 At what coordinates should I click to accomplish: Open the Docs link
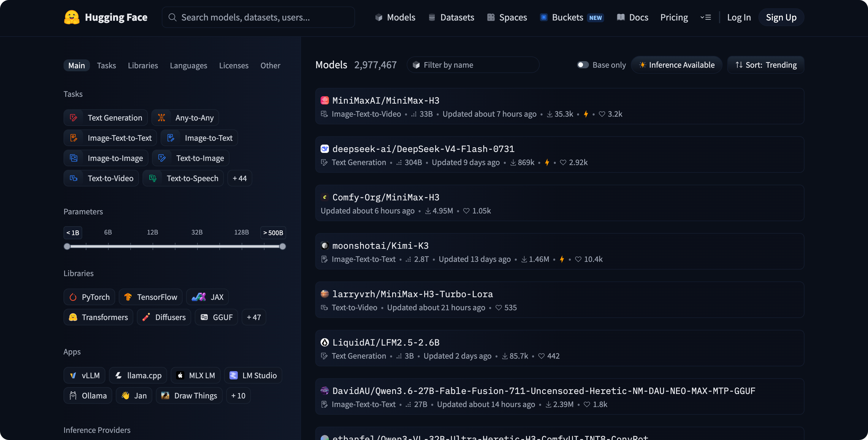point(633,17)
